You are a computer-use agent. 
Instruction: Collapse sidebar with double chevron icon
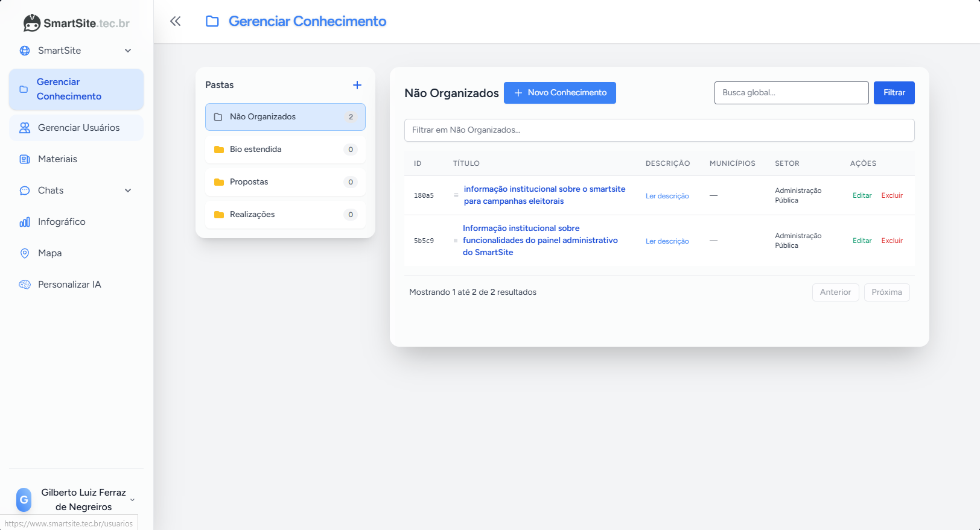point(175,22)
